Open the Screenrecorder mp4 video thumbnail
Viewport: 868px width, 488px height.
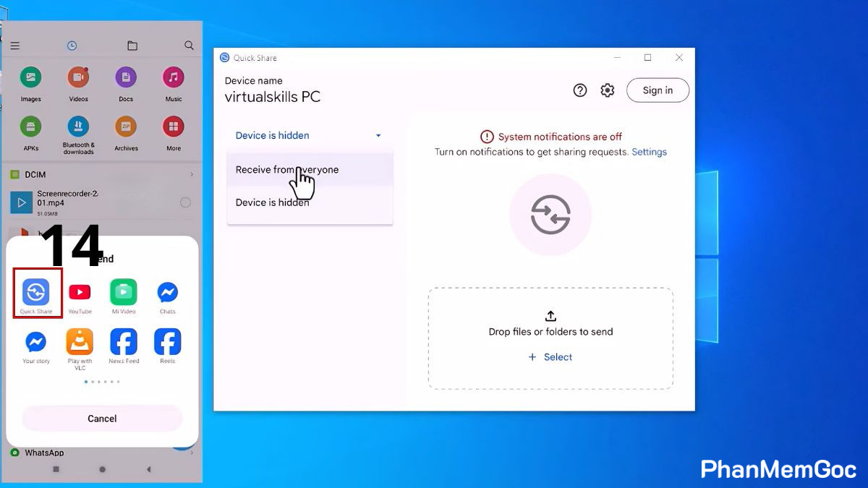pos(22,202)
